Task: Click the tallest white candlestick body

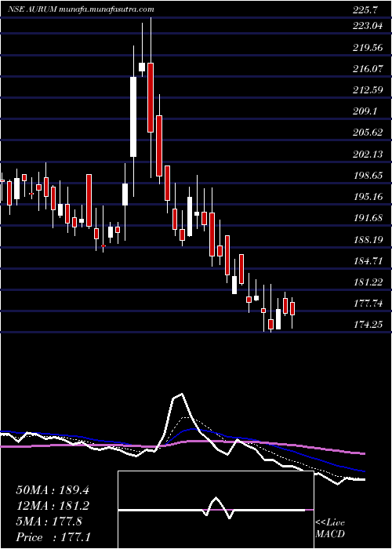Action: click(x=133, y=117)
